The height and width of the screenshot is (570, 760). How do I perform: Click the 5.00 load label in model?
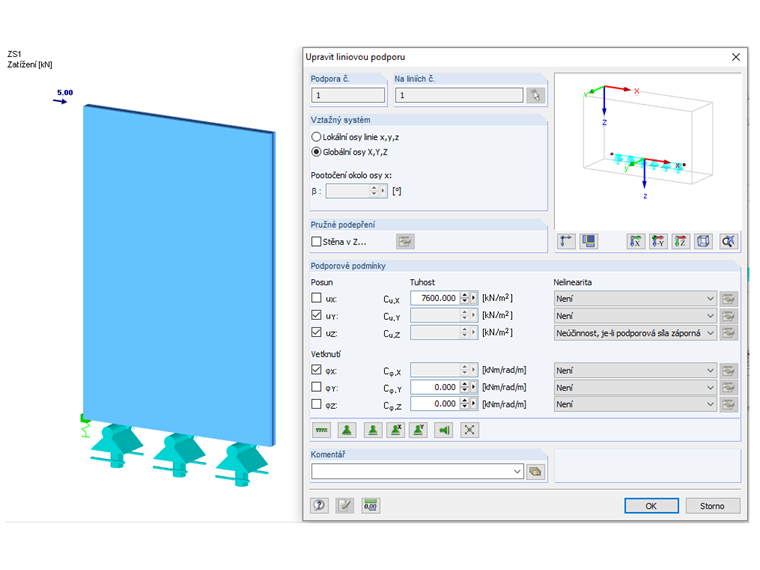coord(65,93)
